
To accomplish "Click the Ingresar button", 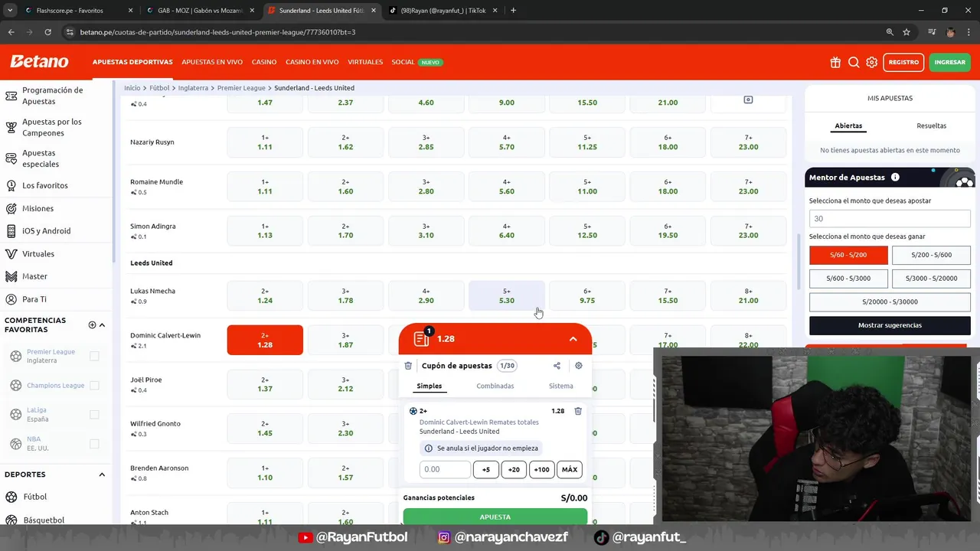I will pos(949,62).
